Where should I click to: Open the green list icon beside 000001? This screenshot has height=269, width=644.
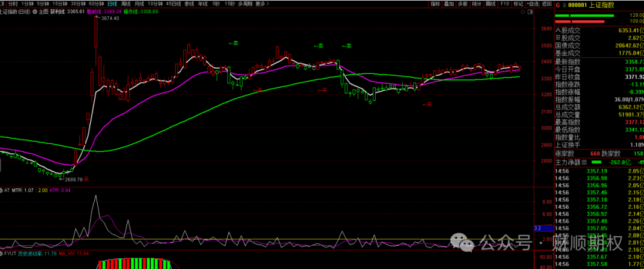(564, 5)
